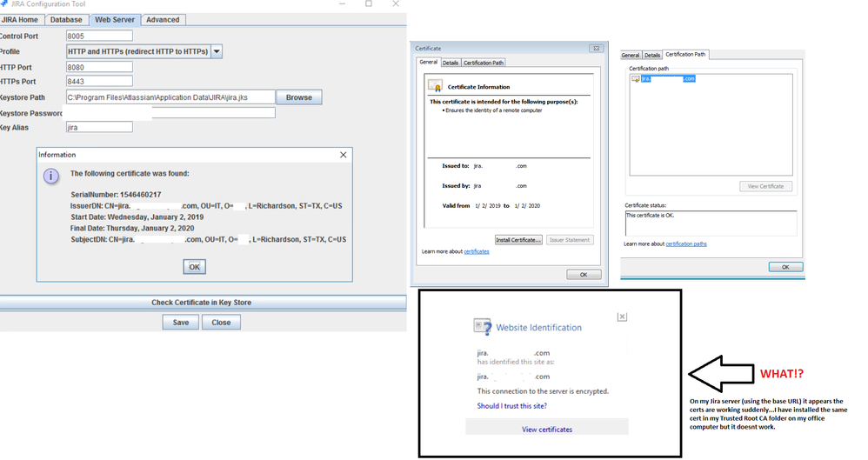868x460 pixels.
Task: Click Browse next to Keystore Path
Action: [x=299, y=97]
